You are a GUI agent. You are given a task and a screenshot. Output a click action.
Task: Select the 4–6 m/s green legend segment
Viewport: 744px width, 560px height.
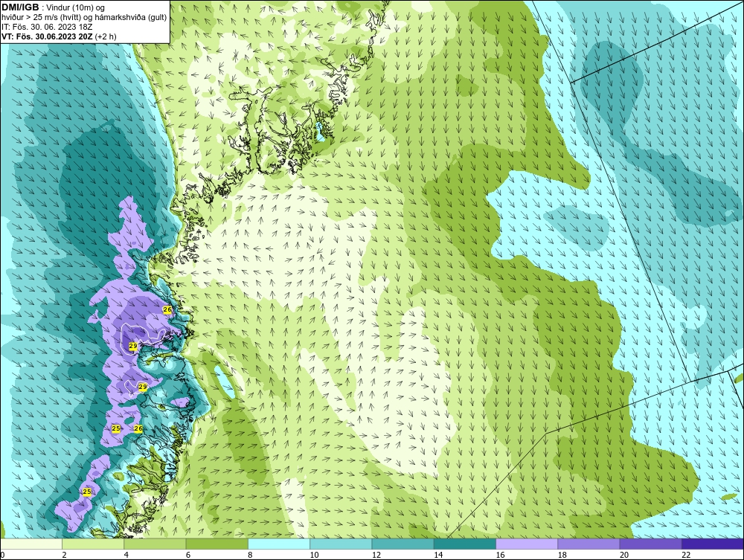[x=155, y=544]
